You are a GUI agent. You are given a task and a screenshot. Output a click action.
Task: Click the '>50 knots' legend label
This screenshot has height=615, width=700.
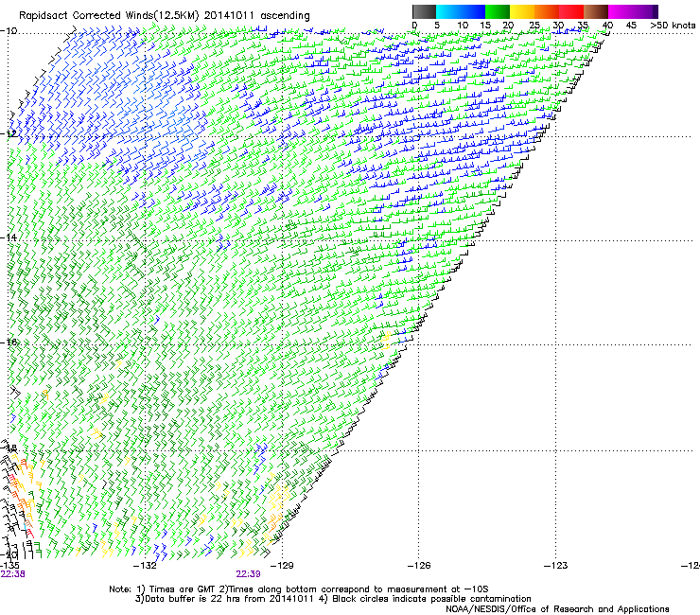(673, 26)
